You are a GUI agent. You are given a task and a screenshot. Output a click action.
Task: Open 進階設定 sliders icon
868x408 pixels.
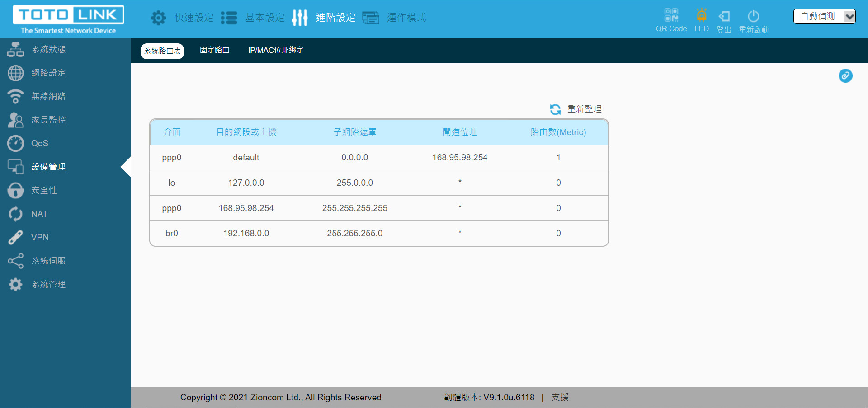point(300,18)
